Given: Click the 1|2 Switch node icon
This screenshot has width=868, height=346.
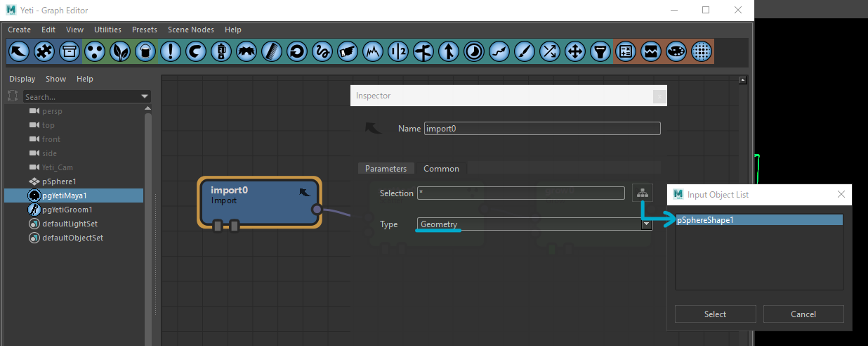Looking at the screenshot, I should click(x=398, y=51).
